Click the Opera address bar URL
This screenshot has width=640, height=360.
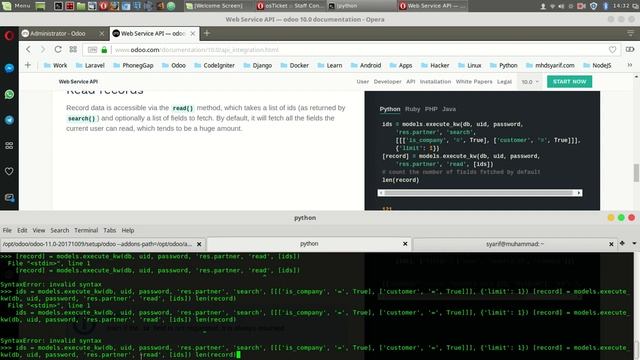pyautogui.click(x=196, y=50)
